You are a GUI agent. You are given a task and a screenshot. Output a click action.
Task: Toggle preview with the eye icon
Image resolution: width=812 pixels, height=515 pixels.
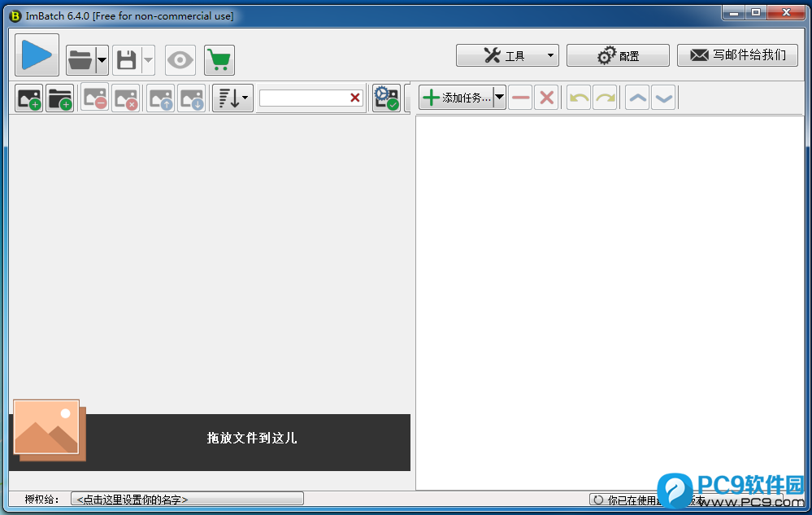(x=180, y=60)
